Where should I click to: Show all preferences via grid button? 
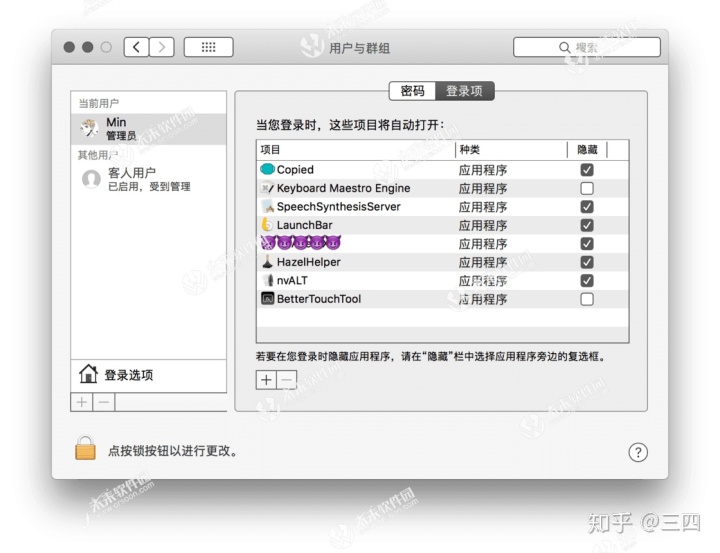point(208,47)
